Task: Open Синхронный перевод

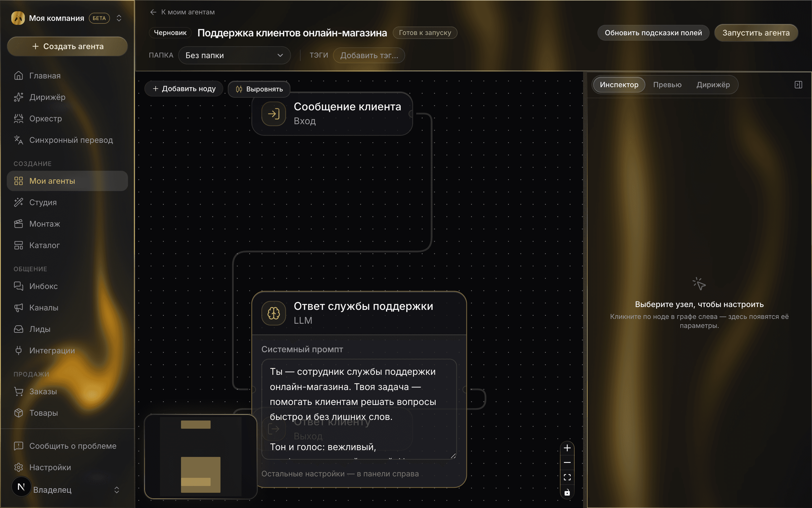Action: click(67, 140)
